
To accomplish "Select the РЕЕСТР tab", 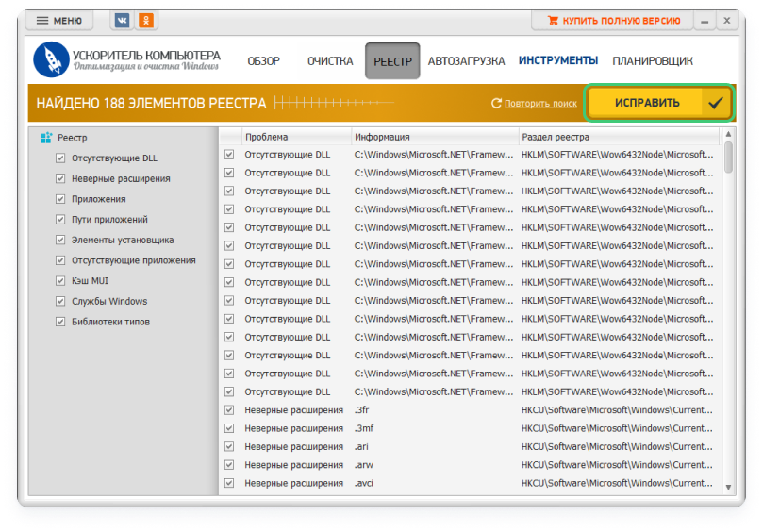I will [392, 61].
